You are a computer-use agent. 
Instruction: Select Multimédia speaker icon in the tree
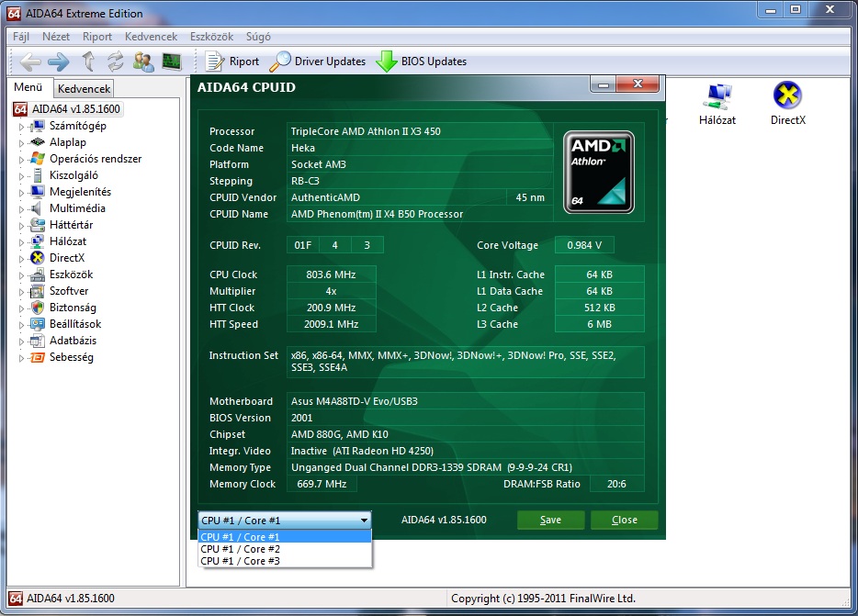(x=36, y=208)
